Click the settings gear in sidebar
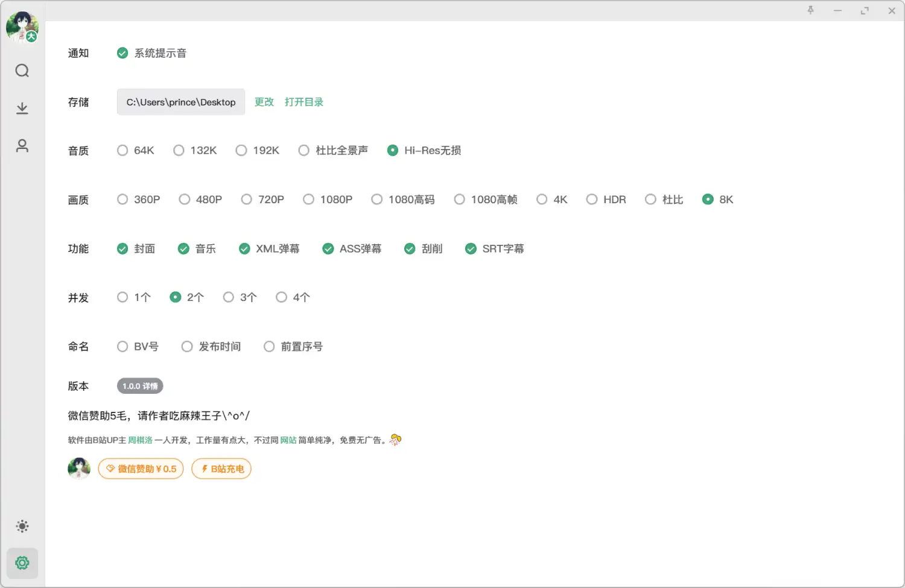The width and height of the screenshot is (905, 588). pyautogui.click(x=22, y=563)
